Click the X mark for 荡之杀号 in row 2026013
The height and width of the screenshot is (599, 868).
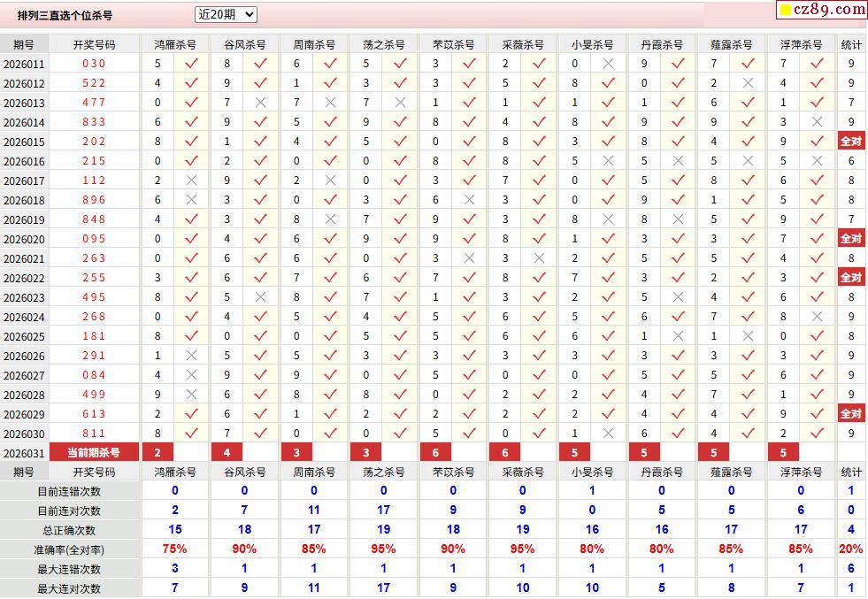[400, 103]
